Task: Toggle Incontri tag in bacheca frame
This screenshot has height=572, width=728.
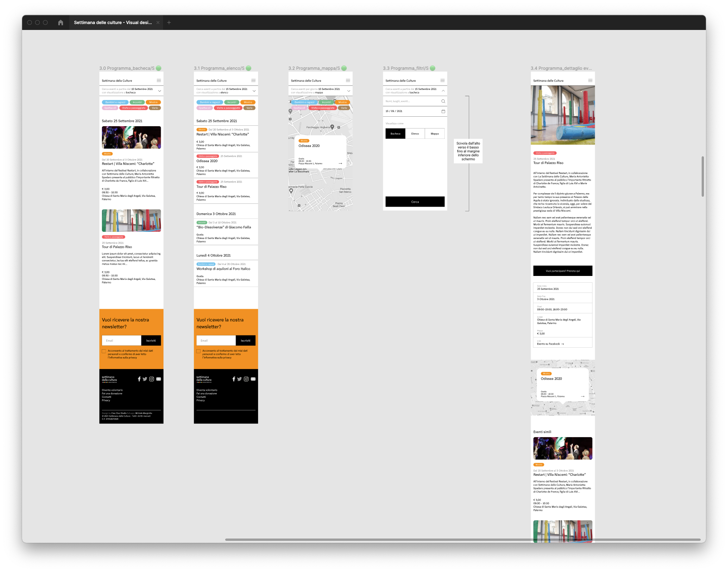Action: tap(137, 102)
